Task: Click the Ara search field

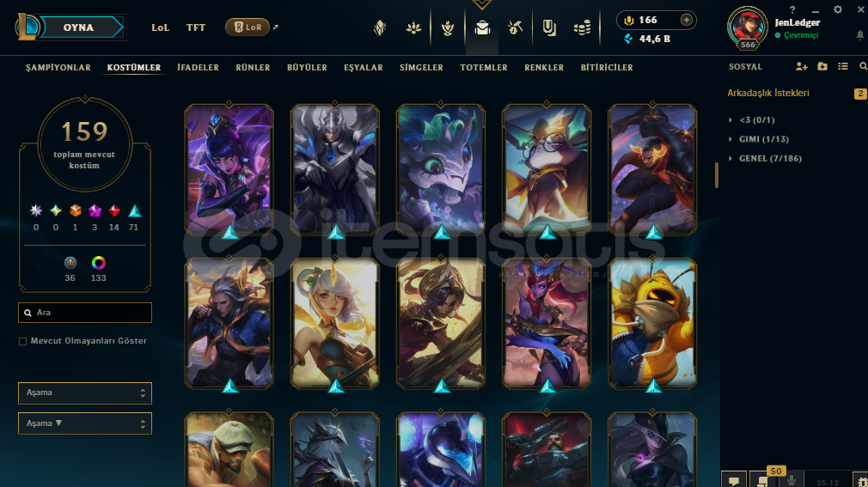Action: [x=85, y=313]
